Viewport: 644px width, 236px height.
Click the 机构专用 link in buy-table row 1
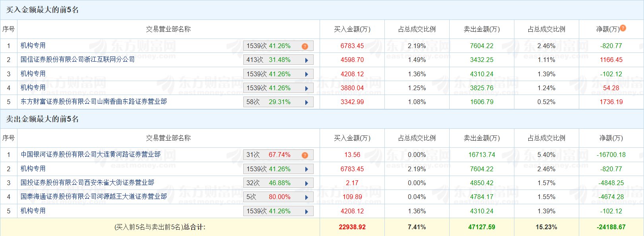pyautogui.click(x=33, y=46)
